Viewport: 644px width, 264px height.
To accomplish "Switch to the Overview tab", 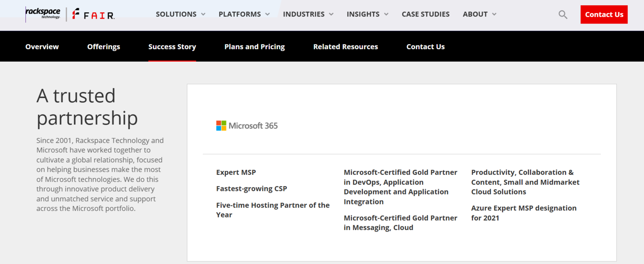I will (42, 46).
